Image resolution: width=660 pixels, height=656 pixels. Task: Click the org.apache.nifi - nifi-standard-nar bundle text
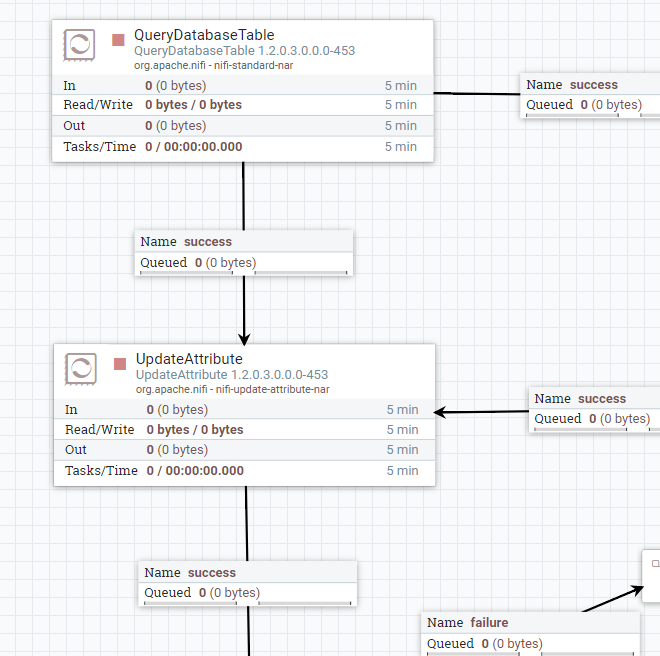[213, 65]
